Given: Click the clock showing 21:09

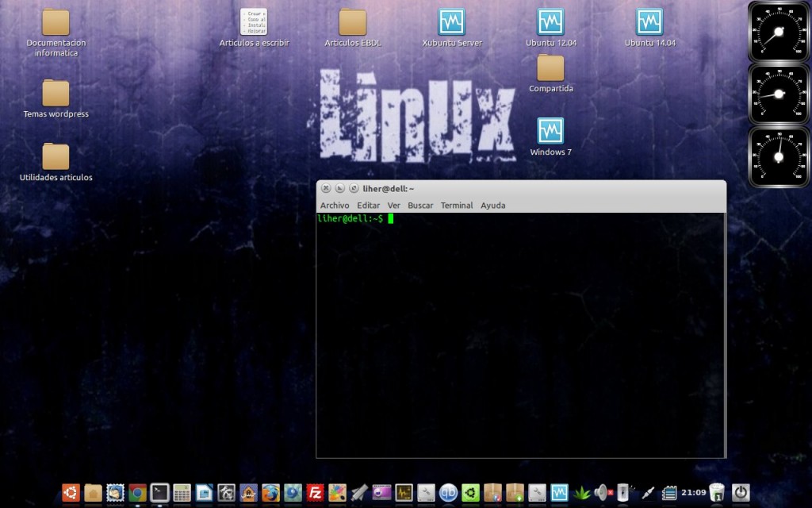Looking at the screenshot, I should point(694,493).
